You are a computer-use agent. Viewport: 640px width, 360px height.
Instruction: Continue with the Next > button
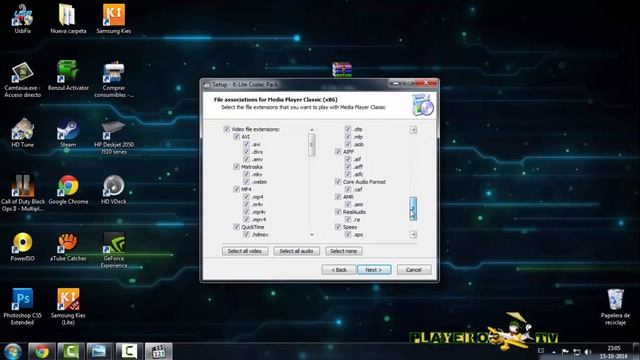tap(374, 270)
